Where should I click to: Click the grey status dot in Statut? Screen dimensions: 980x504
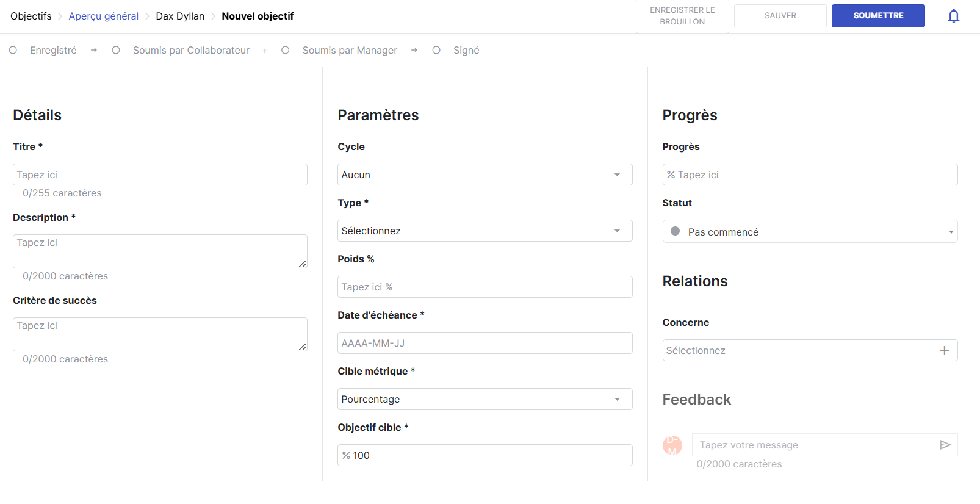tap(675, 231)
